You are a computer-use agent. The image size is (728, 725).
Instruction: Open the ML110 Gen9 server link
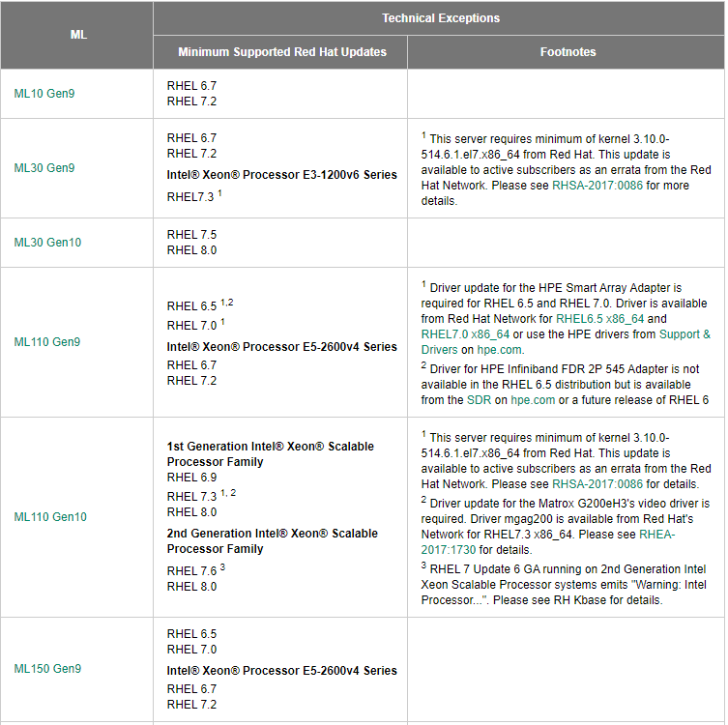point(47,341)
